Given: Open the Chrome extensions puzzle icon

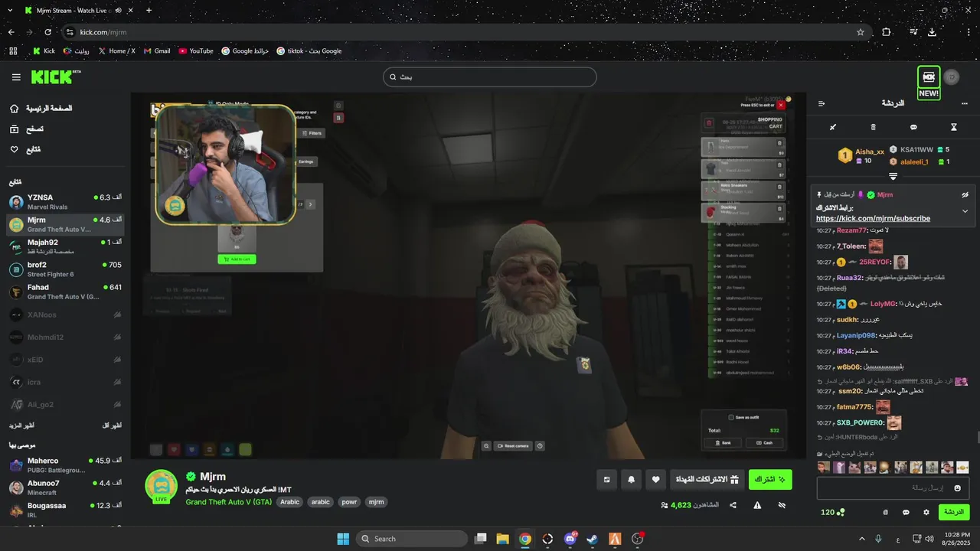Looking at the screenshot, I should click(x=887, y=32).
